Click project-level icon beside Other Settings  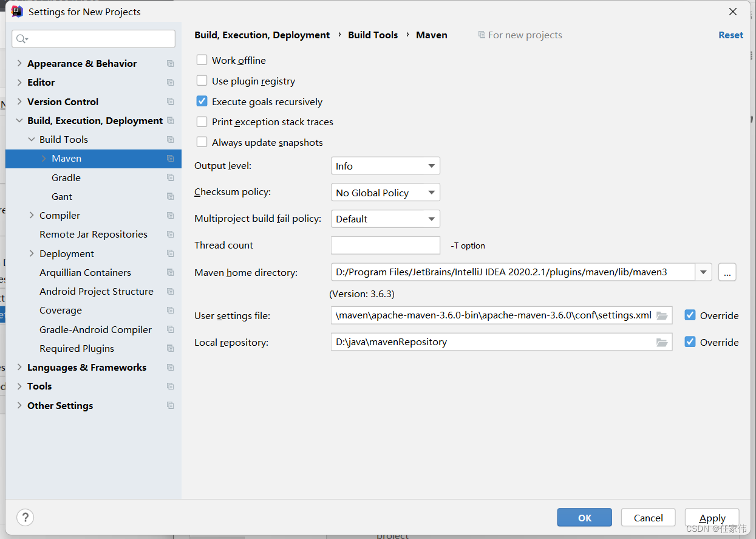(170, 405)
